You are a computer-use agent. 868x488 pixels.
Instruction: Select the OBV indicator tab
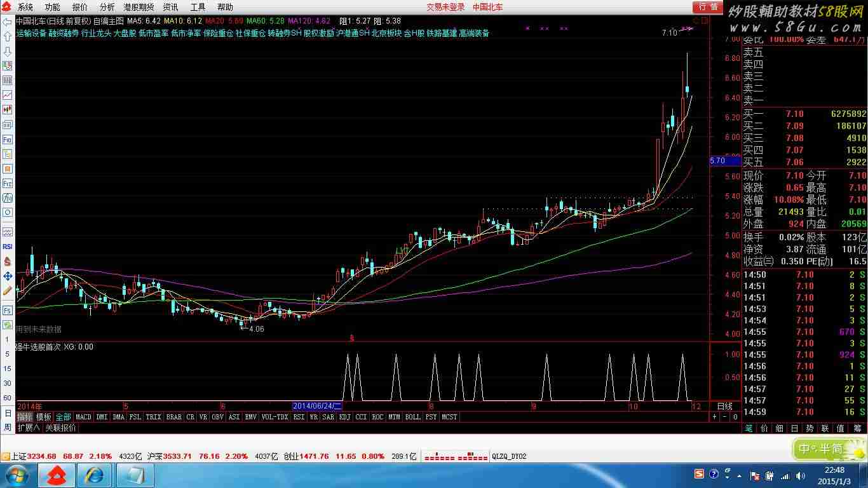point(217,417)
